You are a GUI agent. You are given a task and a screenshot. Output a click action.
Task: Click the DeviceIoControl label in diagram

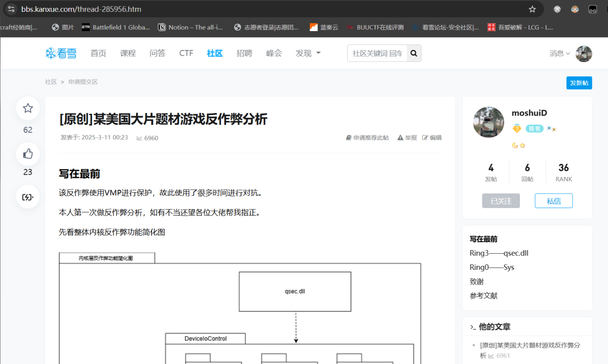click(206, 339)
